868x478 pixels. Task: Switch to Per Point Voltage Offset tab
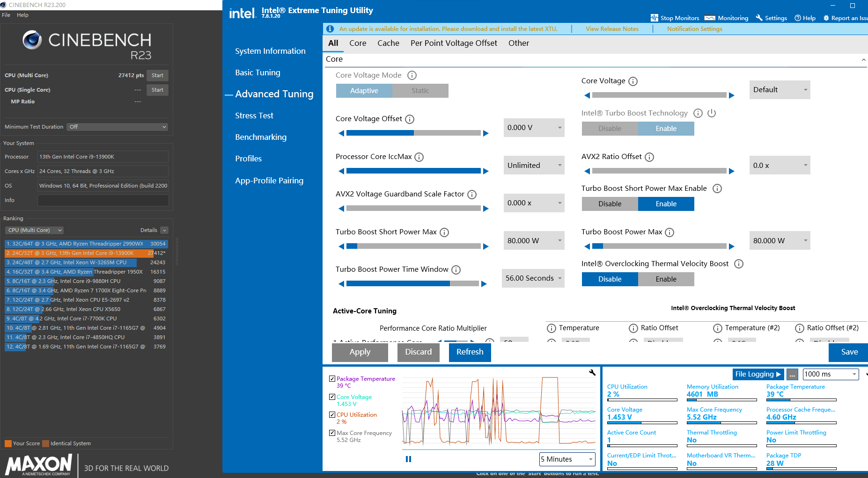point(454,43)
